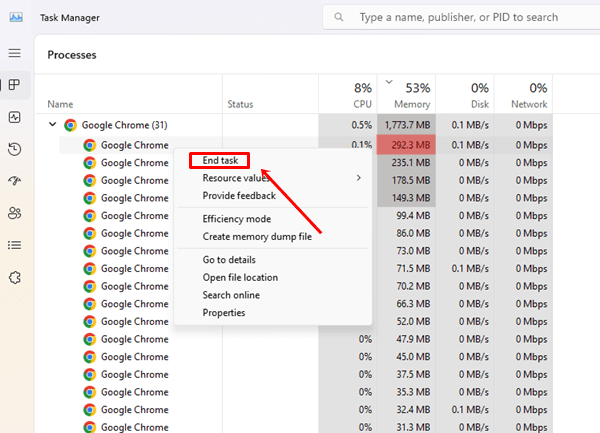Open the Performance sidebar icon
Viewport: 600px width, 433px height.
[14, 117]
